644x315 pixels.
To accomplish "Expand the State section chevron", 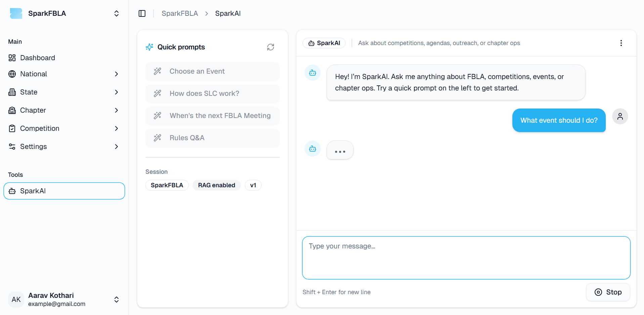I will pos(117,92).
